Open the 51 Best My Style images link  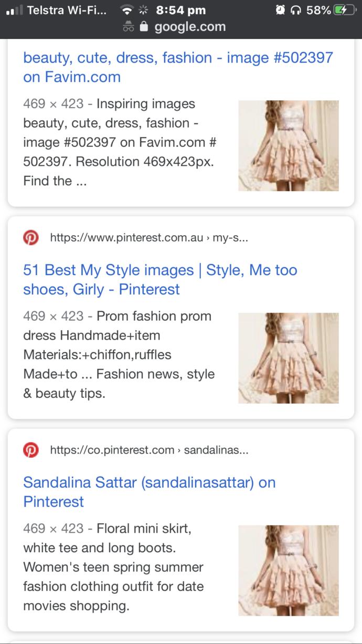point(160,280)
